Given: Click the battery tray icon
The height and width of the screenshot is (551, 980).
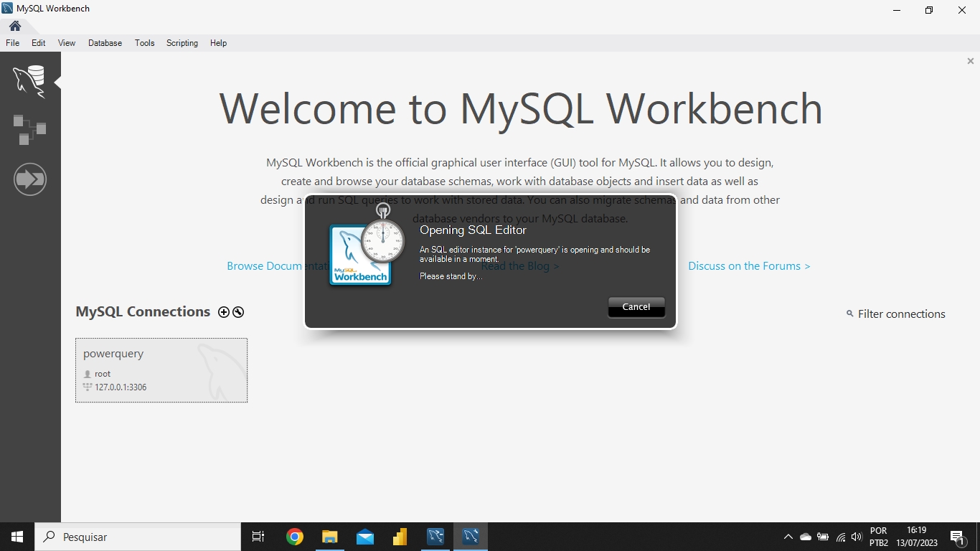Looking at the screenshot, I should (823, 537).
